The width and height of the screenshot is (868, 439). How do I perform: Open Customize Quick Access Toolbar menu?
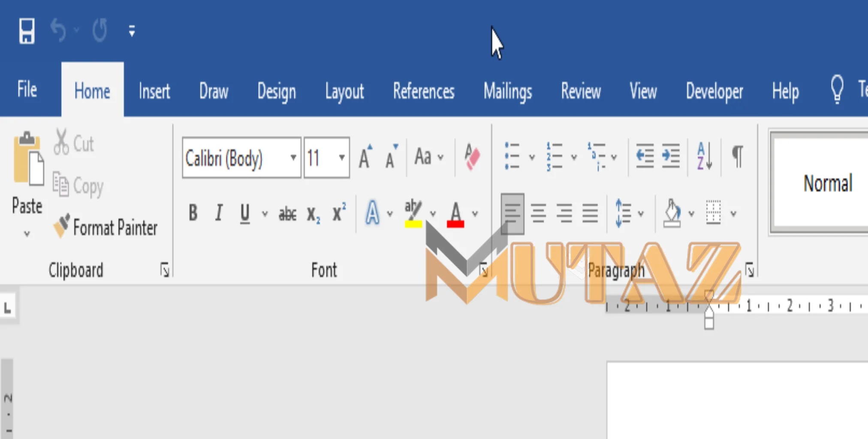pos(132,31)
